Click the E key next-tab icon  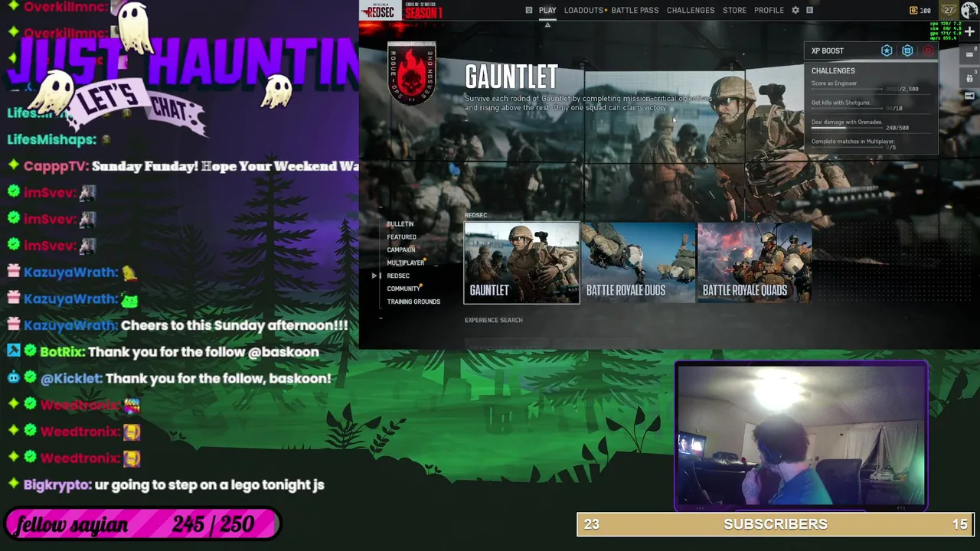tap(810, 10)
